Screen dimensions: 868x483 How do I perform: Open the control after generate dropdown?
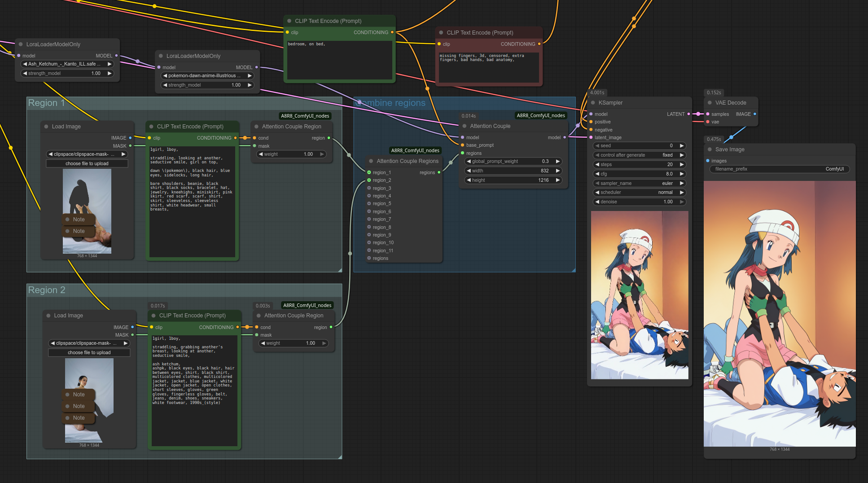pyautogui.click(x=640, y=155)
